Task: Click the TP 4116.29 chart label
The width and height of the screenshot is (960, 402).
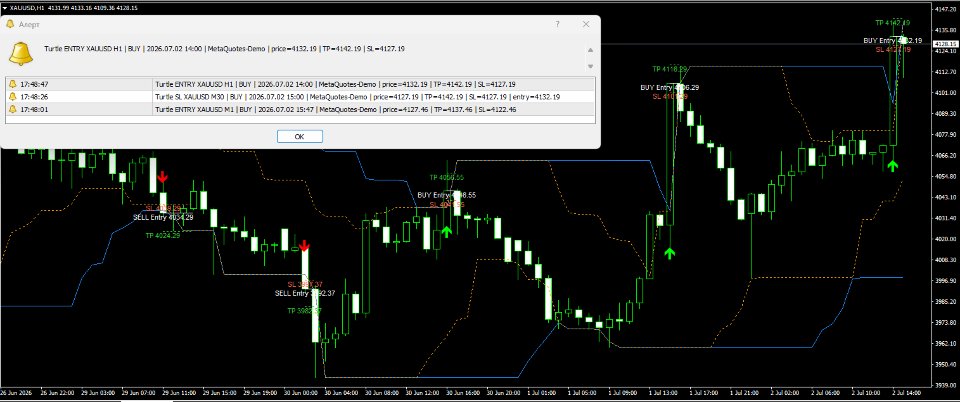Action: (670, 69)
